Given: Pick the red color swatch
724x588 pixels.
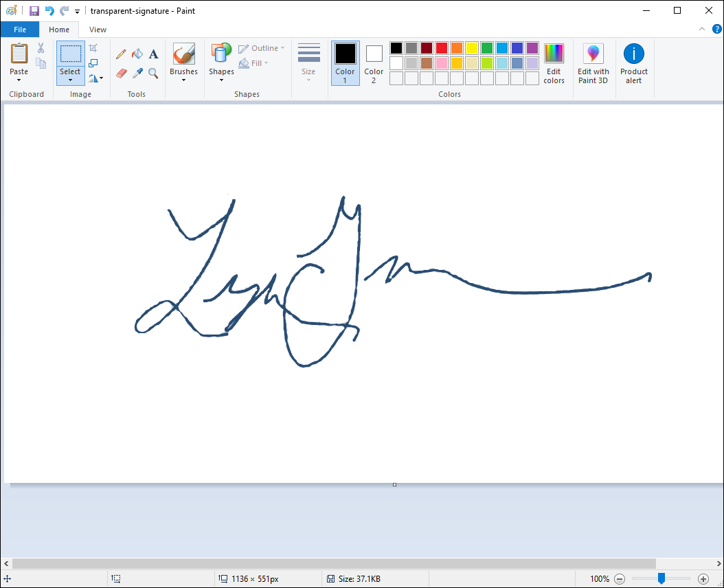Looking at the screenshot, I should click(x=442, y=48).
